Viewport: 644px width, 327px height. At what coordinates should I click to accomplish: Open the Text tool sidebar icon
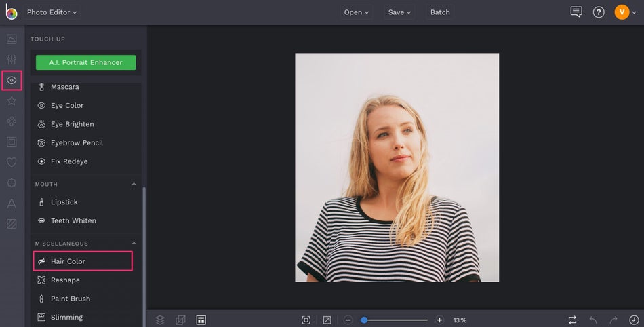pyautogui.click(x=12, y=204)
